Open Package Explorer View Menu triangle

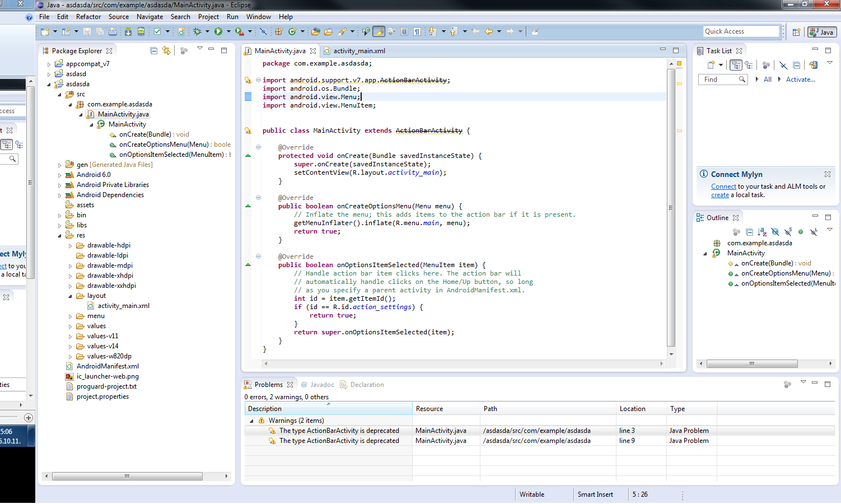(200, 49)
